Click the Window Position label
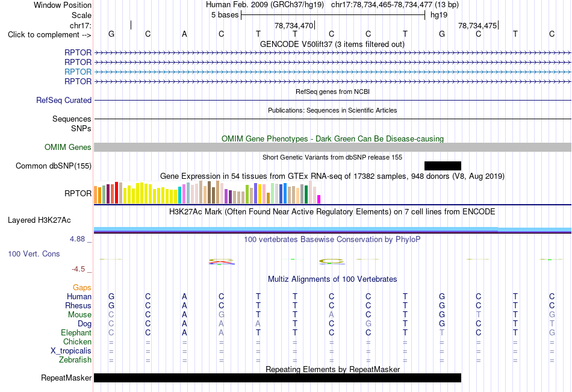 63,5
